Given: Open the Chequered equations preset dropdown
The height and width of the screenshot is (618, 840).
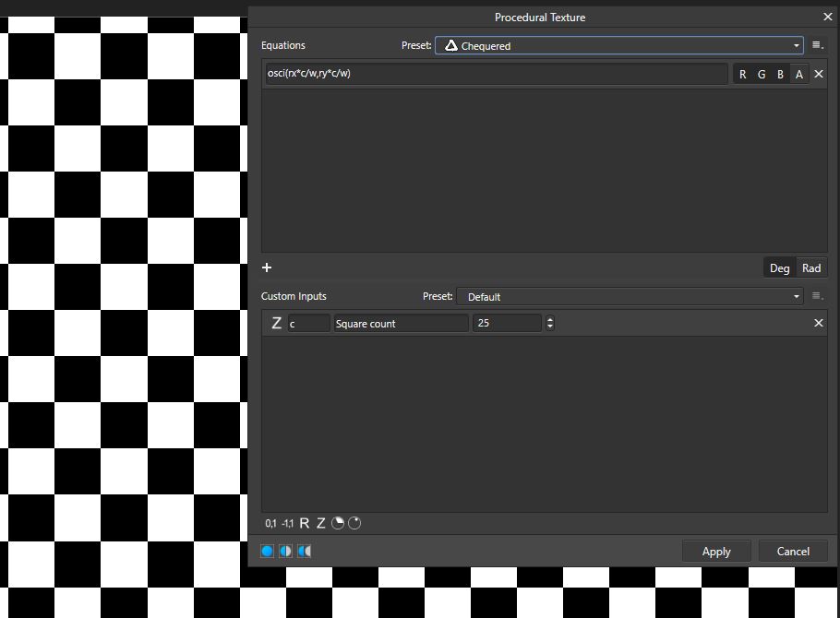Looking at the screenshot, I should [x=619, y=45].
